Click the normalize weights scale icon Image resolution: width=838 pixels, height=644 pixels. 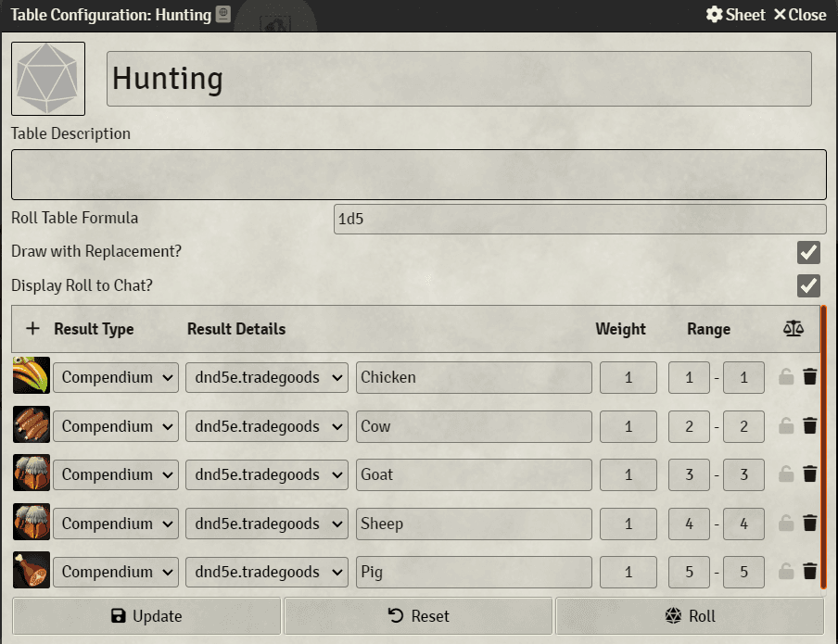click(x=793, y=329)
